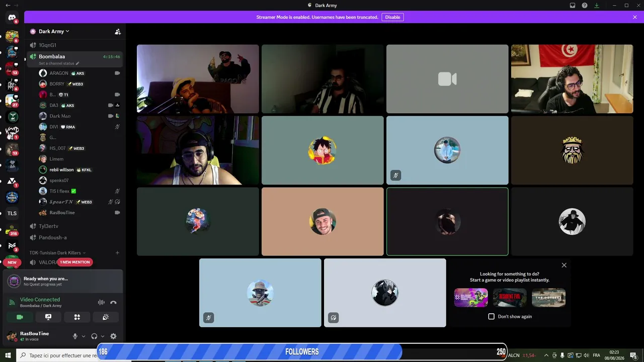Select user DA3 in voice list
The height and width of the screenshot is (362, 644).
(79, 106)
